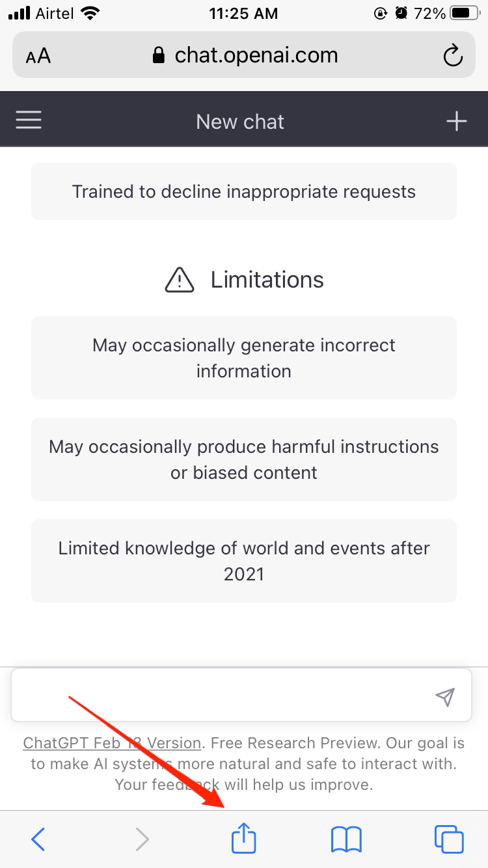Screen dimensions: 488x868
Task: Tap "May occasionally generate incorrect information" card
Action: click(x=244, y=358)
